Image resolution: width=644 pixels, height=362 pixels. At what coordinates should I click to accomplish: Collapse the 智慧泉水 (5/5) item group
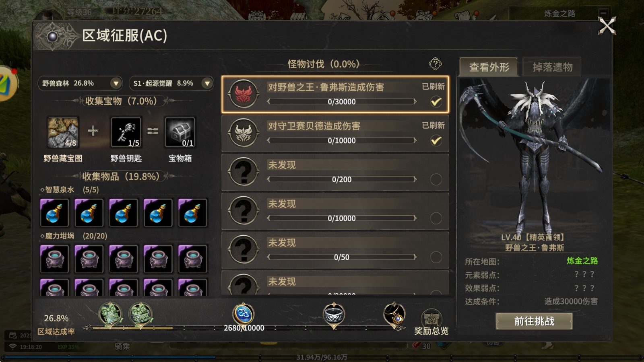tap(69, 190)
